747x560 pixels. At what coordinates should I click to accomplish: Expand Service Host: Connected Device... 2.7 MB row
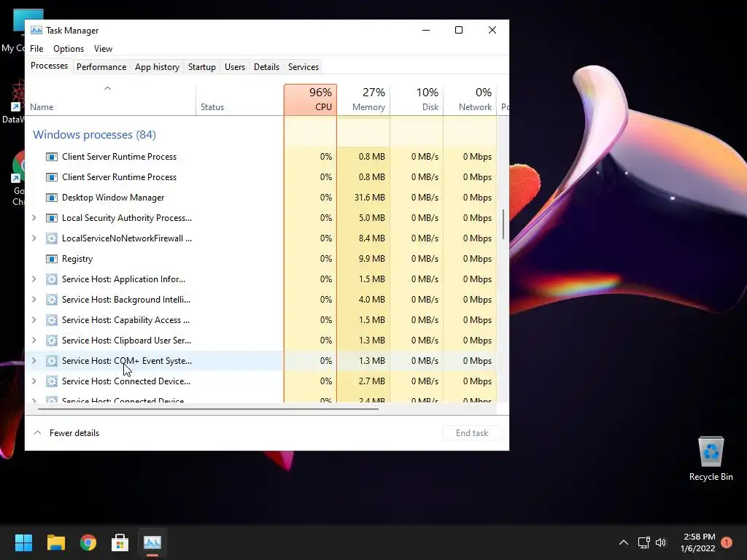click(x=34, y=381)
